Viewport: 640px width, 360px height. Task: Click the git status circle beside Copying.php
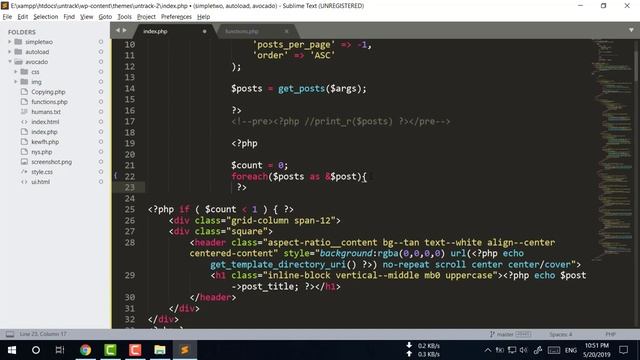click(x=101, y=92)
